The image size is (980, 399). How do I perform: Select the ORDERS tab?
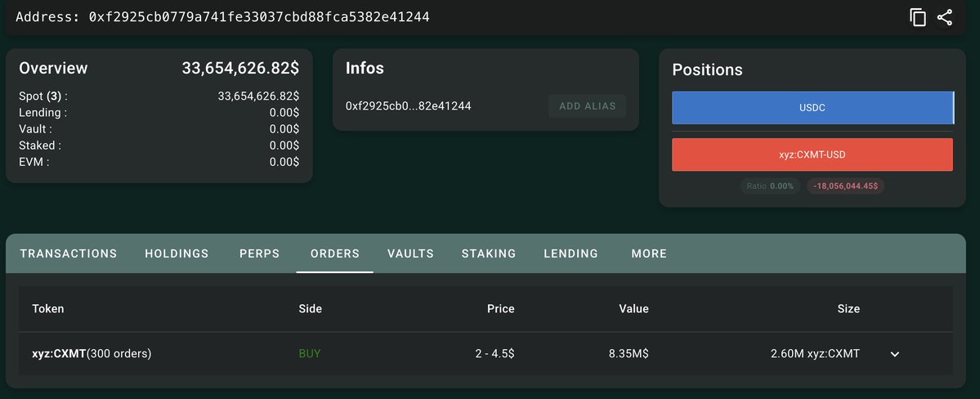335,253
